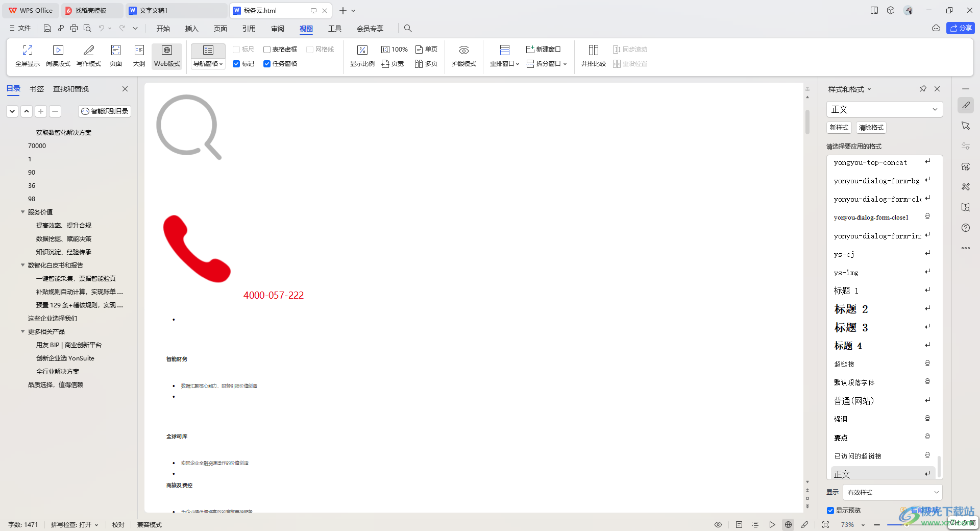
Task: Choose multiple pages view
Action: tap(426, 64)
